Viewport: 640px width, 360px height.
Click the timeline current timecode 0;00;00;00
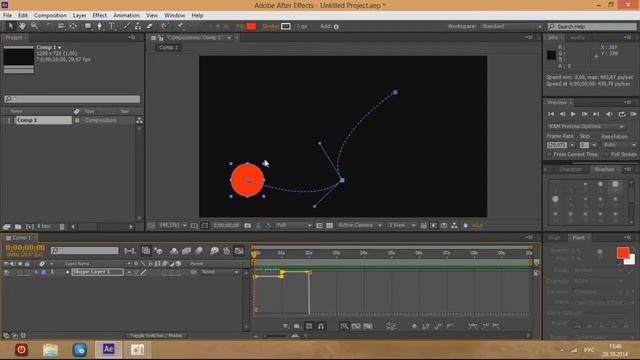(x=25, y=248)
